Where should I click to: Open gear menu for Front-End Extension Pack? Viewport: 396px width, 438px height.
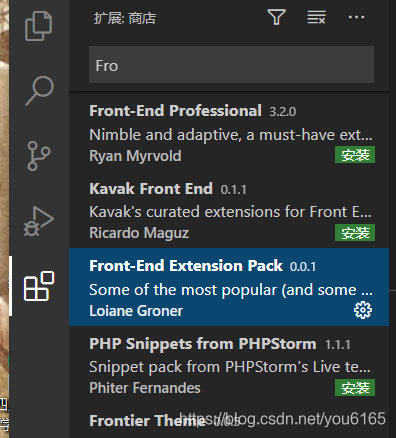point(363,310)
